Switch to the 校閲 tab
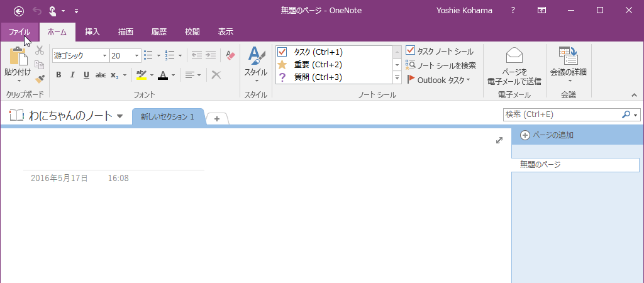This screenshot has width=644, height=283. coord(192,32)
